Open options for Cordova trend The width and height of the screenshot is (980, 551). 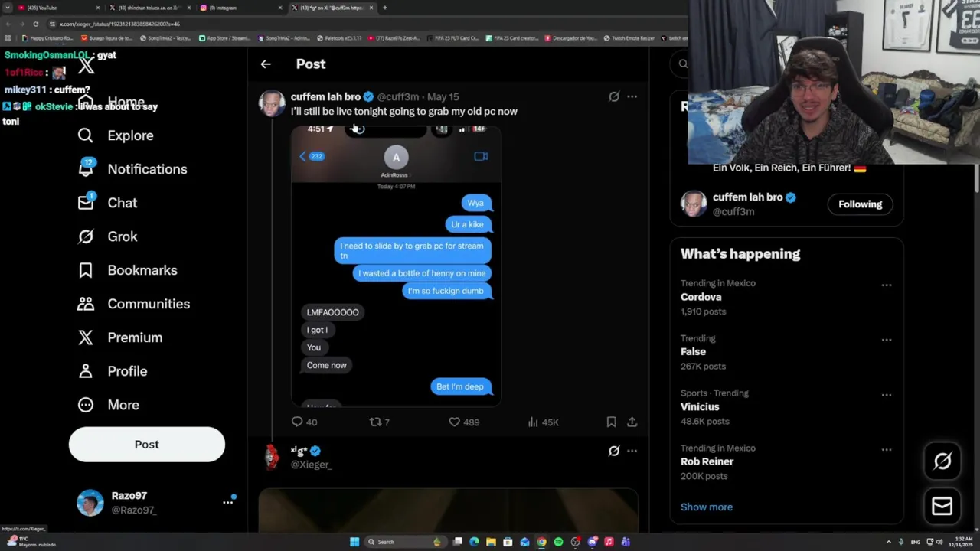click(x=886, y=285)
